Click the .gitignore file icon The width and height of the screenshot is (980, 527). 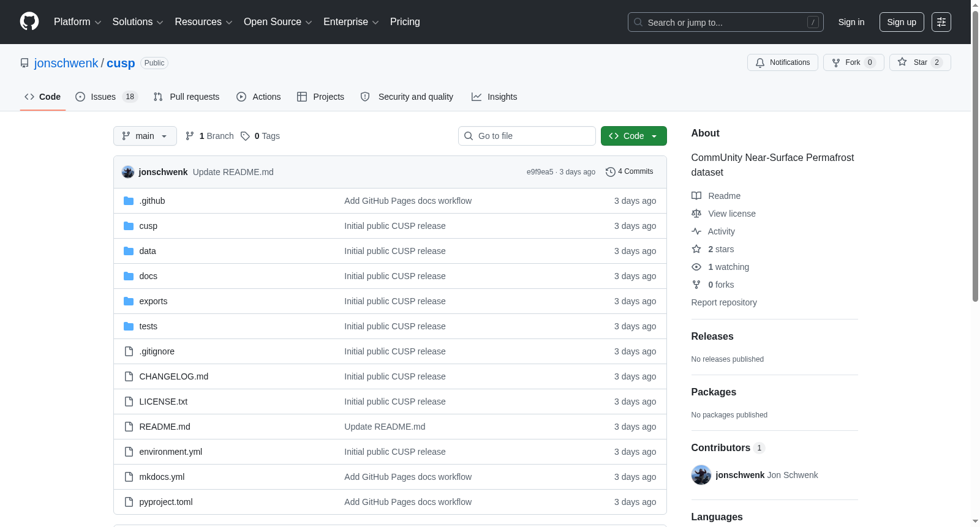point(129,351)
